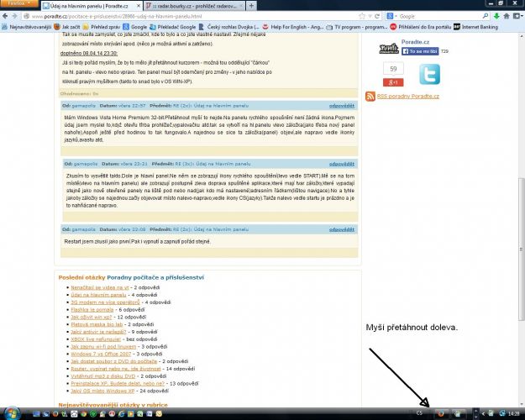
Task: Click the red Google +1 button
Action: click(393, 82)
